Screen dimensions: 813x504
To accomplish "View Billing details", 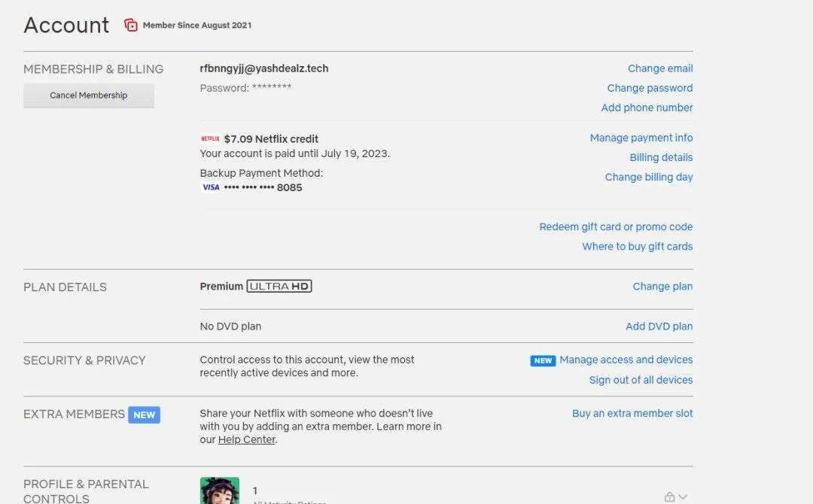I will [x=661, y=157].
